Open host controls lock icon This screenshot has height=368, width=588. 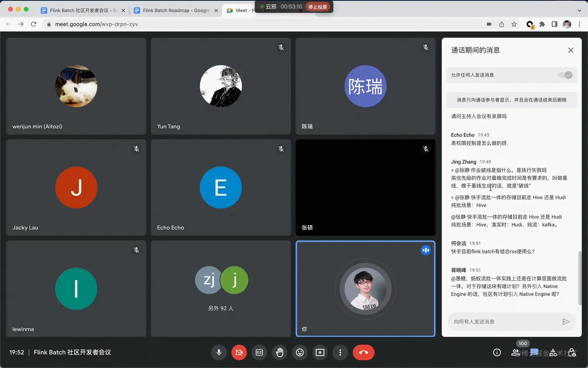click(x=572, y=352)
